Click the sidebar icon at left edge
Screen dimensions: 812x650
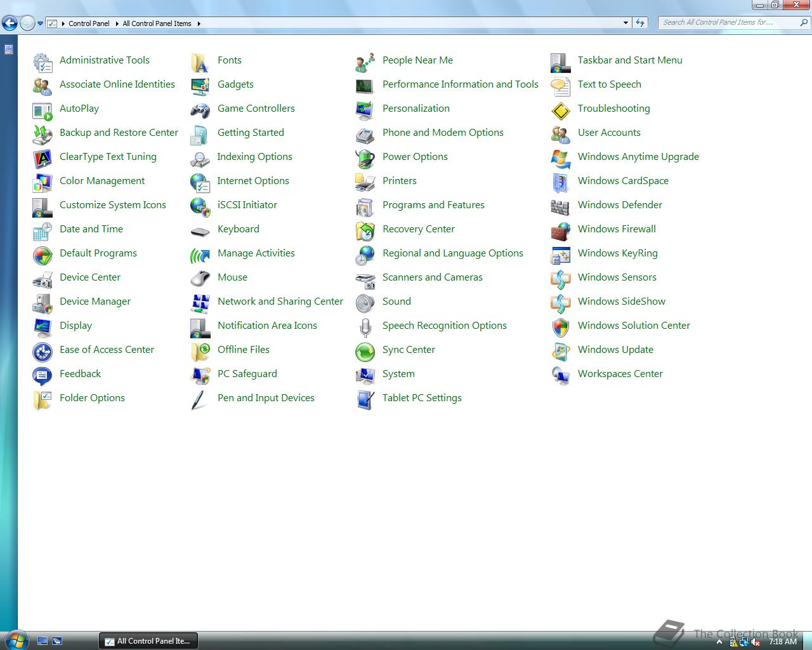click(x=9, y=50)
